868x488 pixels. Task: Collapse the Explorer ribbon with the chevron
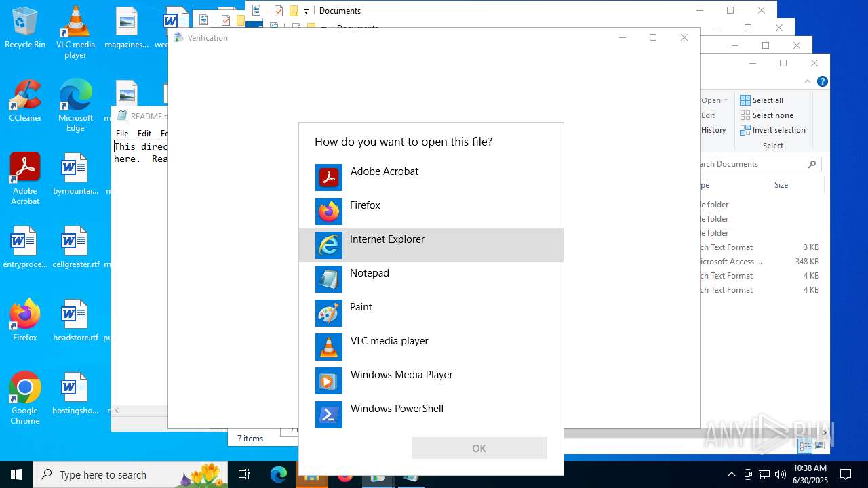(808, 81)
